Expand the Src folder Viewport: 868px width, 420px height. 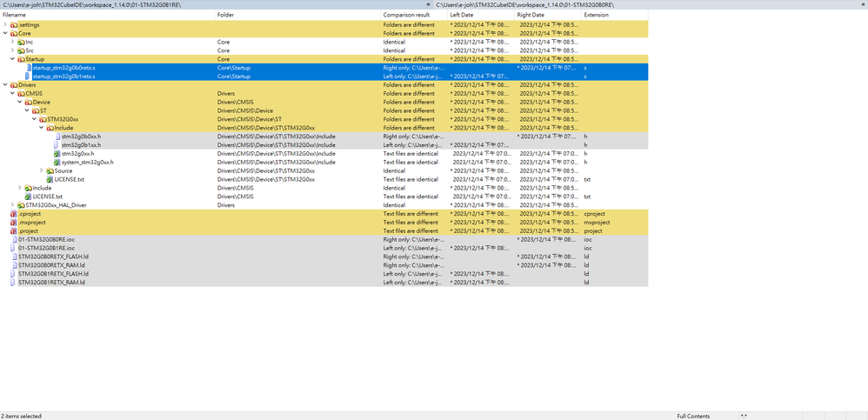tap(13, 50)
